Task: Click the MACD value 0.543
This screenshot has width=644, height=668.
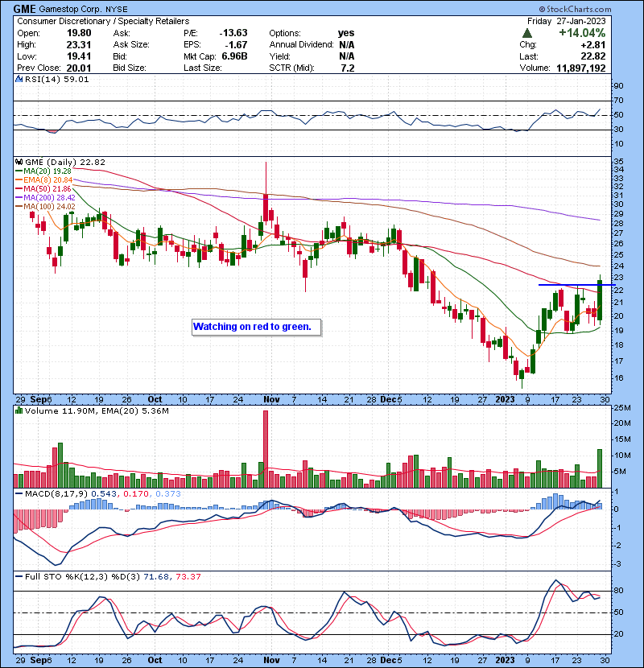Action: point(104,494)
